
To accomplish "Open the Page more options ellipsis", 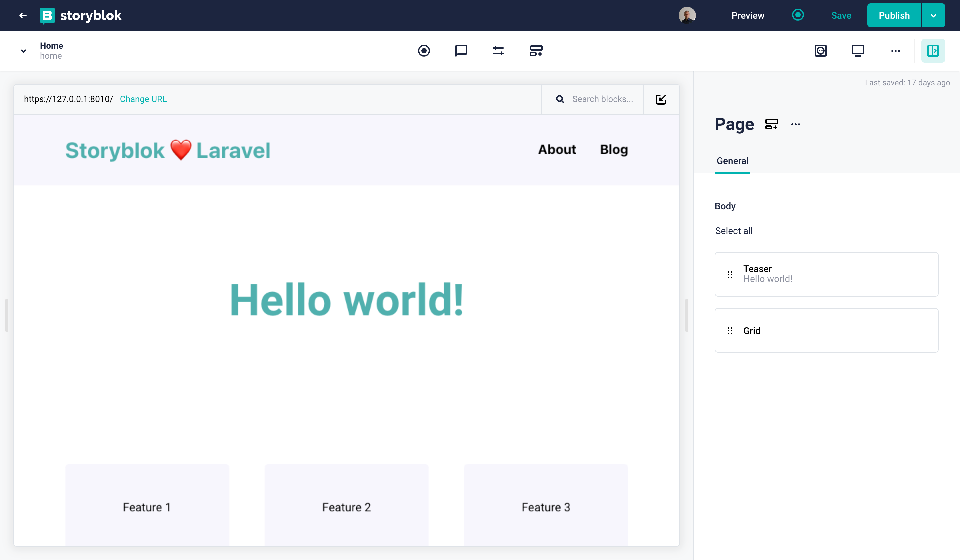I will [795, 125].
